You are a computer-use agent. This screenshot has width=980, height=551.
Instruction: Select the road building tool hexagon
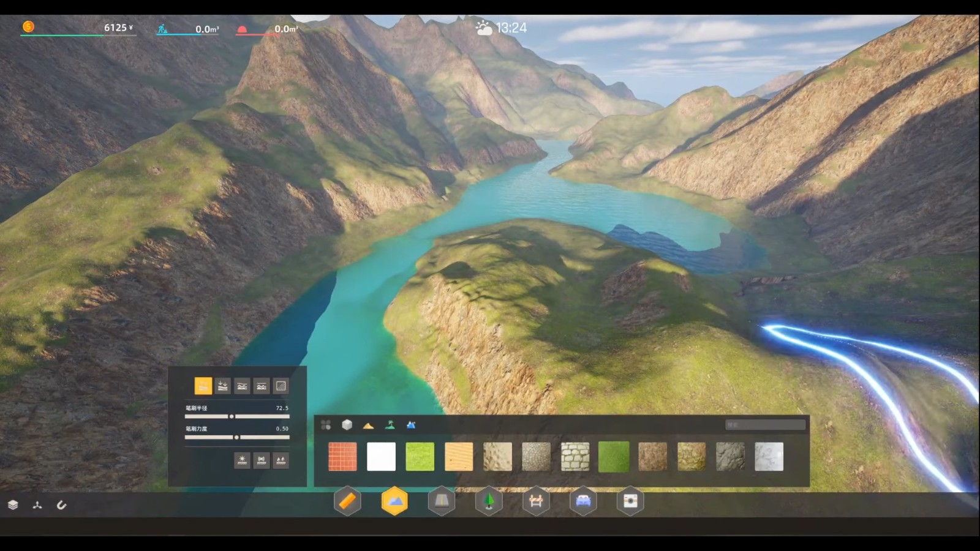[x=442, y=501]
